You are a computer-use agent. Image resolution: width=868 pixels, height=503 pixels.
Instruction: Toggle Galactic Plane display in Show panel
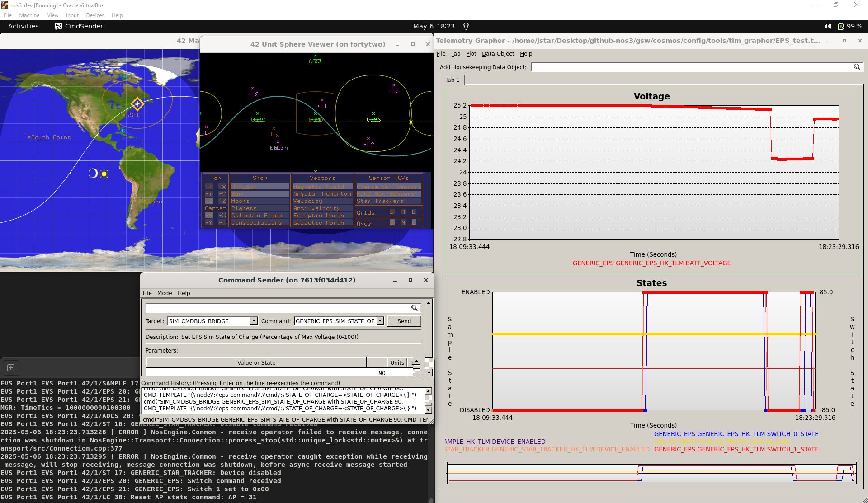coord(260,216)
